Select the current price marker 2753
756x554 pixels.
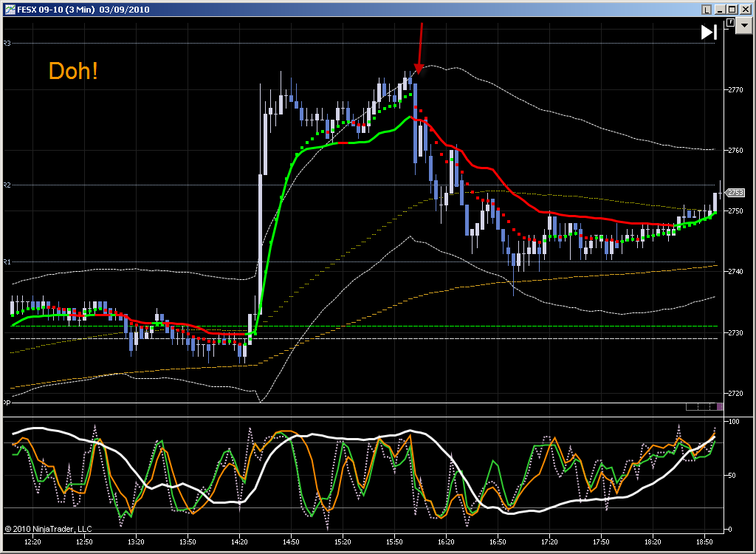735,193
